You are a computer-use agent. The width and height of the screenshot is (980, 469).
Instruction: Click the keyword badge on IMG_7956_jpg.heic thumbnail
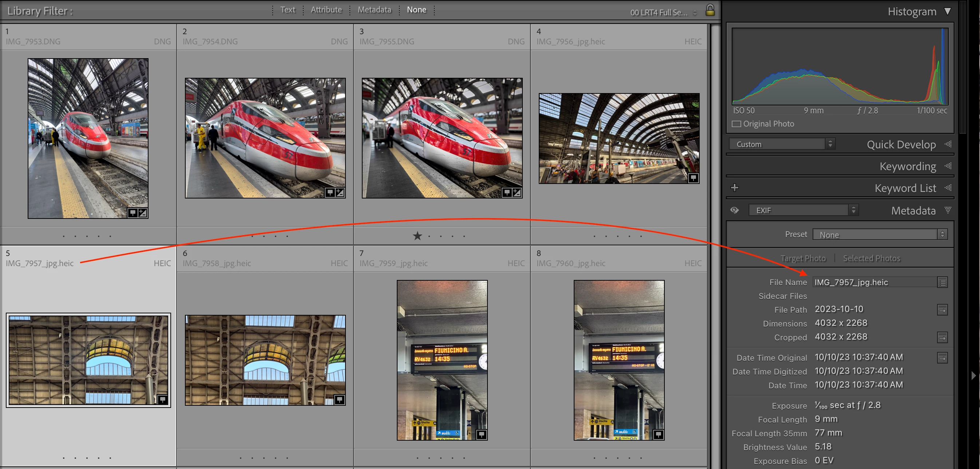tap(693, 178)
